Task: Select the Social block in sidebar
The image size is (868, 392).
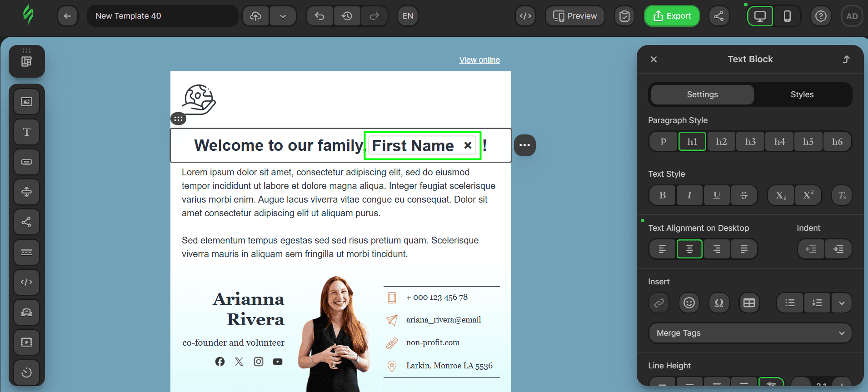Action: click(x=27, y=222)
